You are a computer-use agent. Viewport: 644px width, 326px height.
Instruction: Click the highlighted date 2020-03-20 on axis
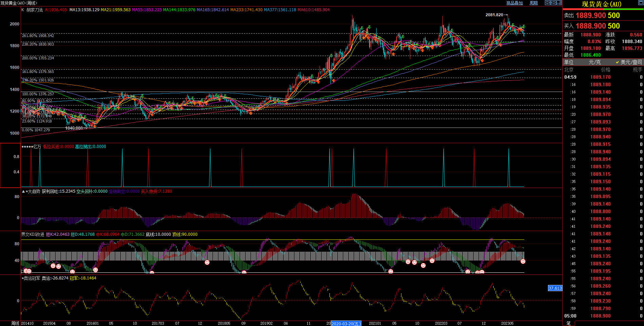[x=346, y=324]
